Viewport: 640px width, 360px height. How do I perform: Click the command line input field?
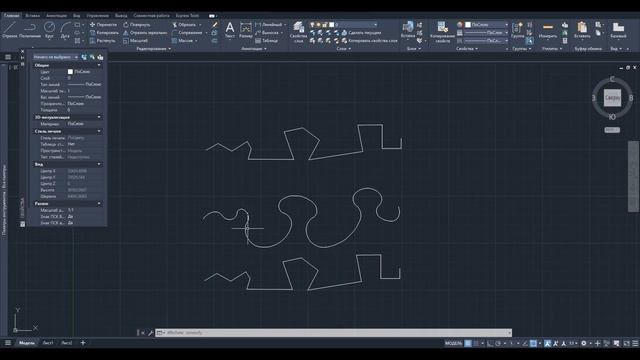tap(334, 333)
